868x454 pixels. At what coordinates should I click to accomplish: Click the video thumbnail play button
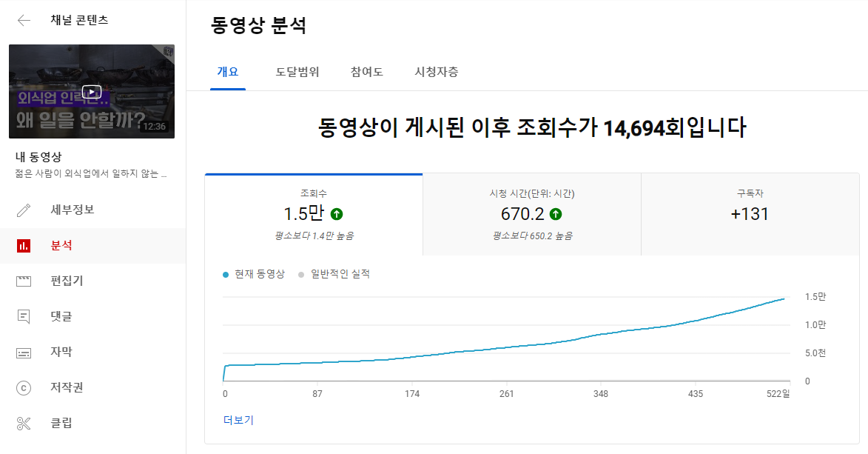coord(91,90)
